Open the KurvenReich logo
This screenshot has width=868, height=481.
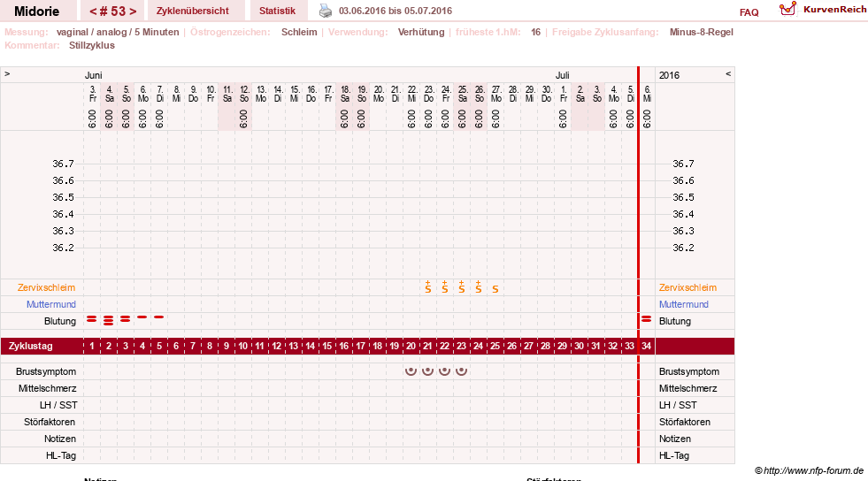point(823,10)
